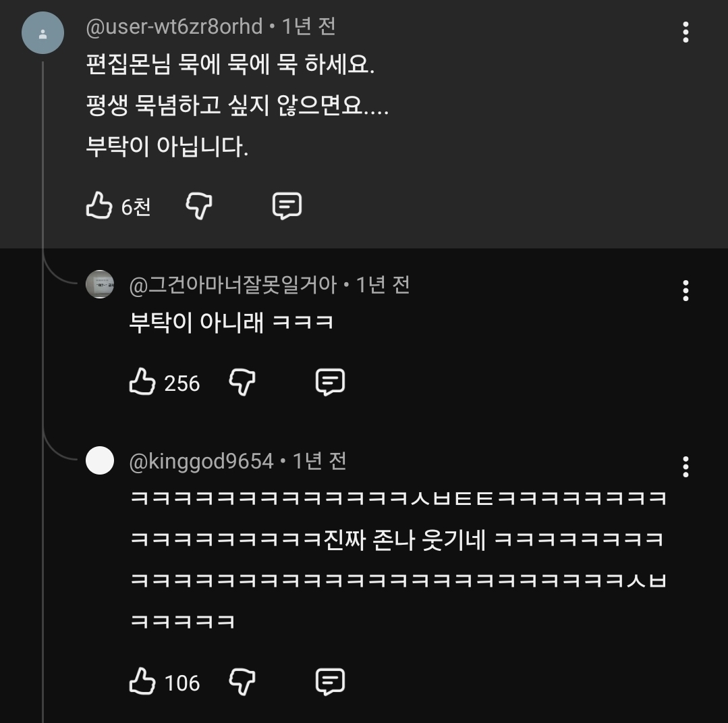Viewport: 728px width, 723px height.
Task: Dislike the reply "부탁이 아니래 ㅋㅋㅋ"
Action: 242,382
